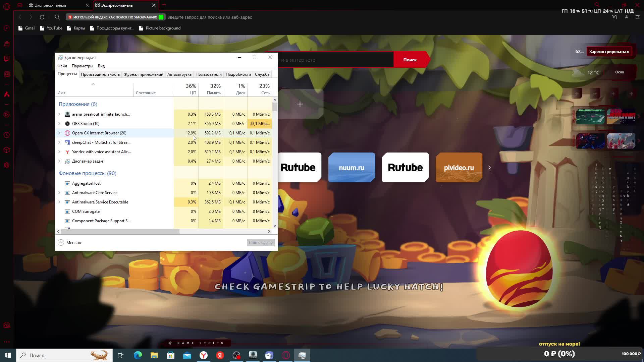Reload the page with refresh icon
Viewport: 644px width, 362px height.
click(42, 17)
